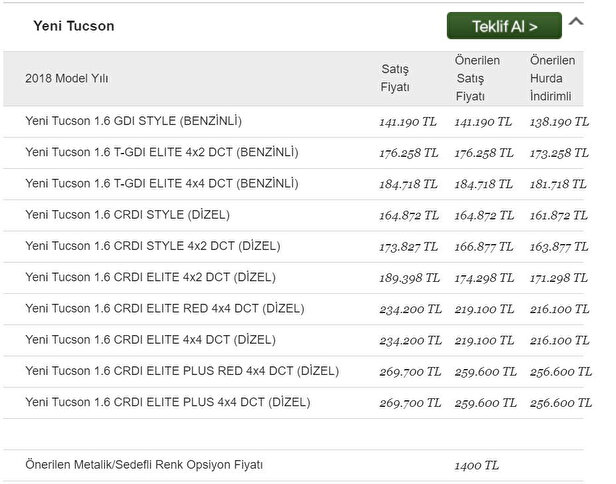The image size is (616, 484).
Task: Click the 1400 TL color option price
Action: (477, 465)
